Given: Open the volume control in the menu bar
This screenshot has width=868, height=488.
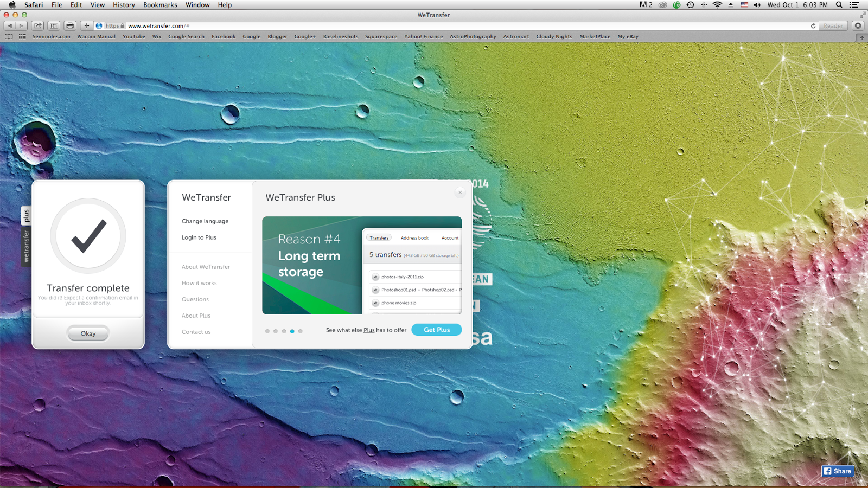Looking at the screenshot, I should (757, 5).
